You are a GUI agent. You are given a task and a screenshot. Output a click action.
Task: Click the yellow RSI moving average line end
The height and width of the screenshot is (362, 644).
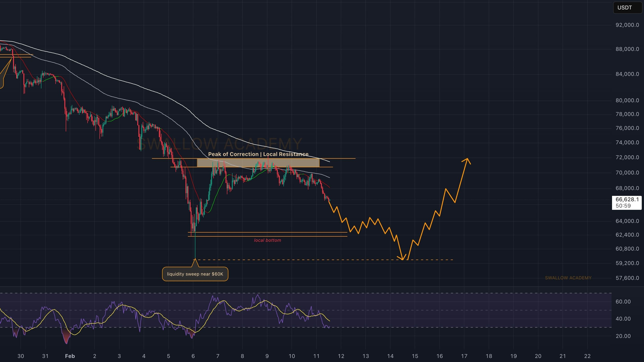coord(329,321)
